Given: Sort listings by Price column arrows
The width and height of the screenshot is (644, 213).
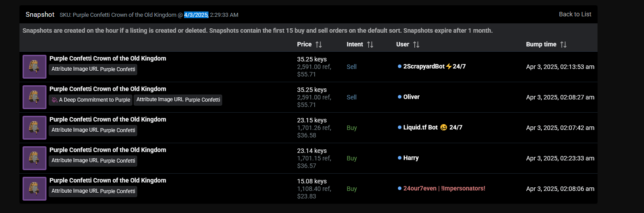Looking at the screenshot, I should click(x=319, y=45).
